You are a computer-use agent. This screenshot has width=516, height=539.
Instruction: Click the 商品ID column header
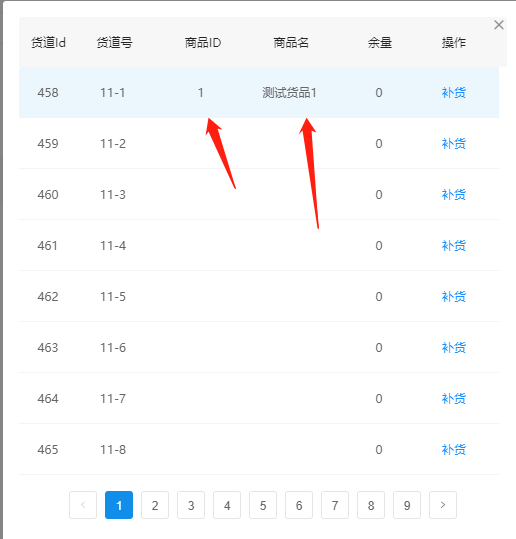(203, 43)
